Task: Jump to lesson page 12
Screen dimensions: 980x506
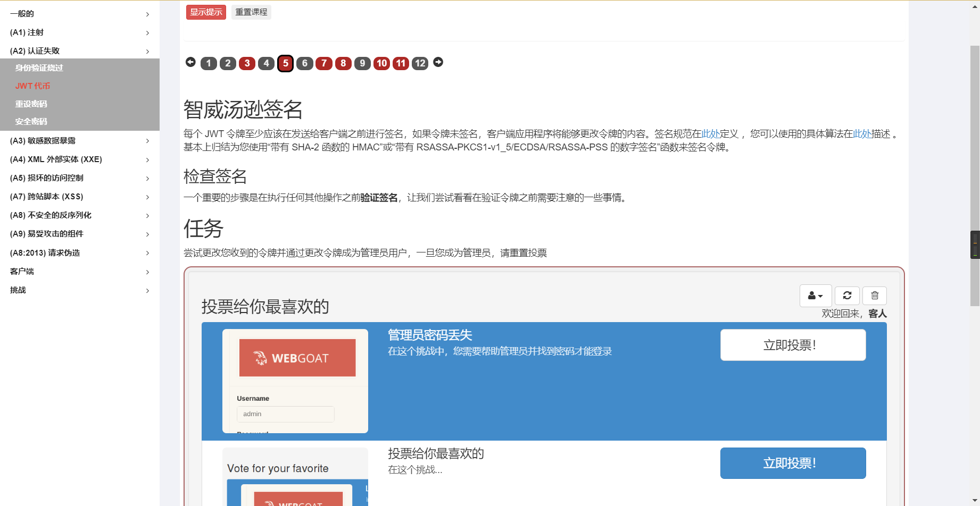Action: click(420, 63)
